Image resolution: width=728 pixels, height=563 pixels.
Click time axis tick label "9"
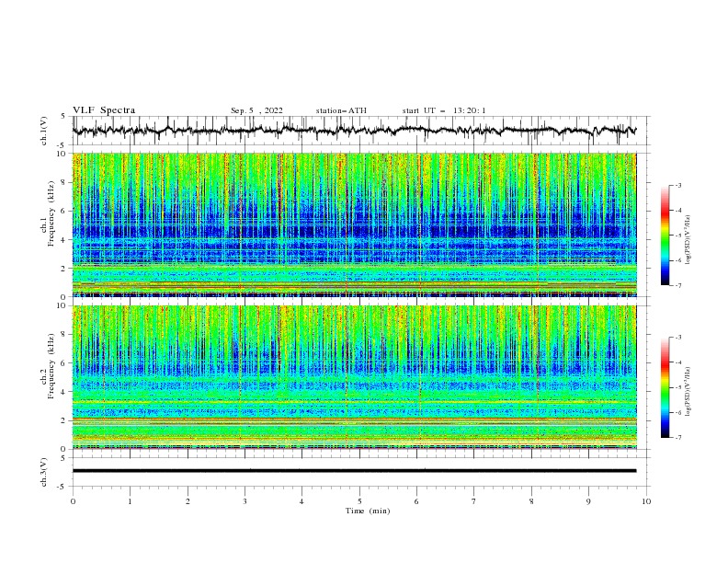point(588,501)
